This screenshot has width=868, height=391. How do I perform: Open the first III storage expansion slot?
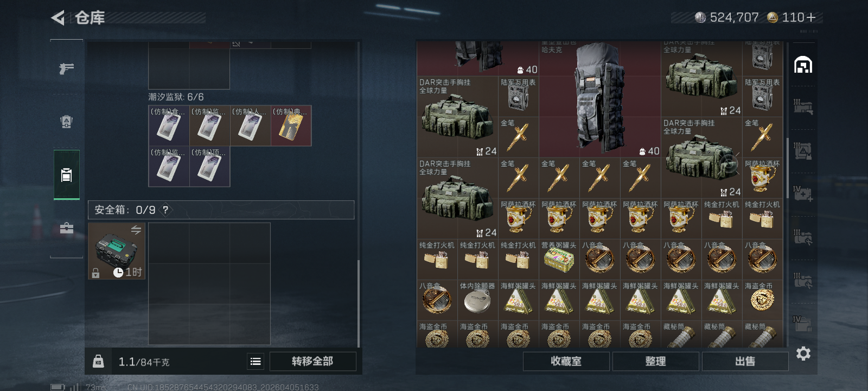pos(803,106)
